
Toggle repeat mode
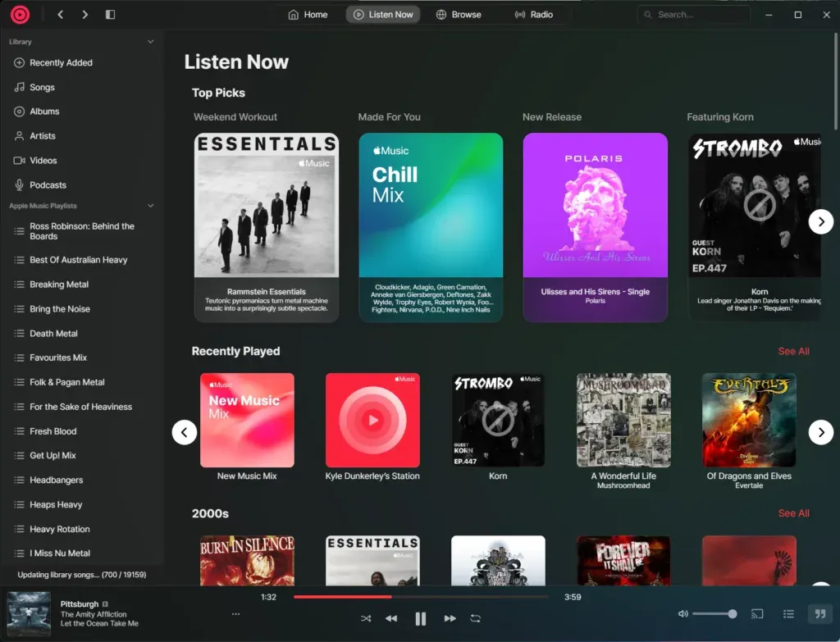(475, 618)
